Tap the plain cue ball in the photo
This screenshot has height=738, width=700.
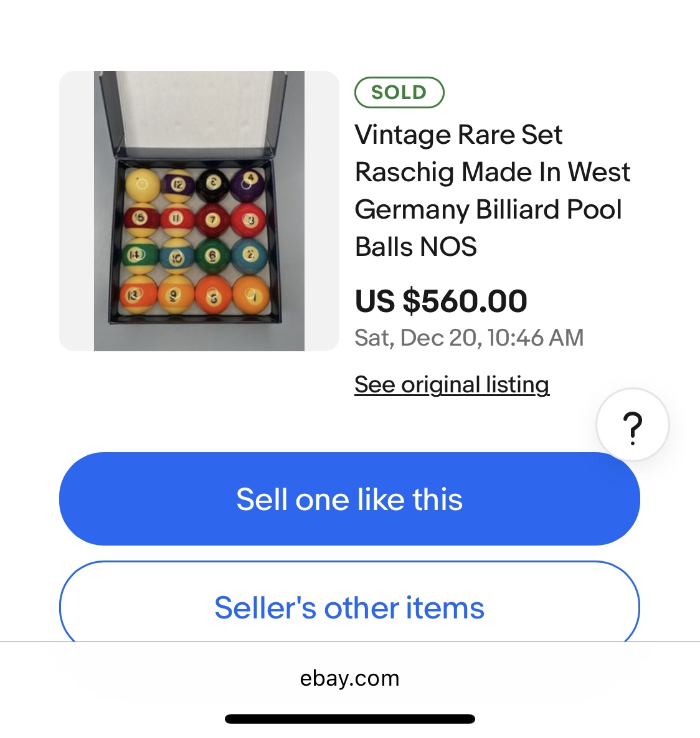tap(142, 185)
